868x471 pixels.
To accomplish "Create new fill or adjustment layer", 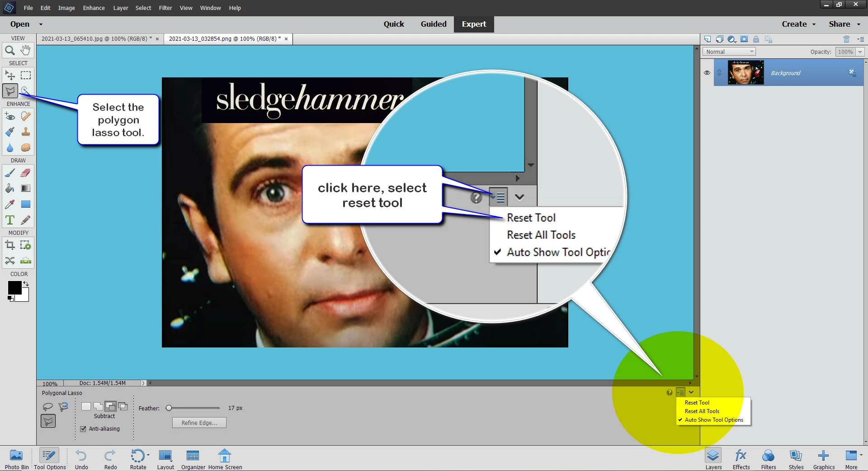I will pos(731,39).
